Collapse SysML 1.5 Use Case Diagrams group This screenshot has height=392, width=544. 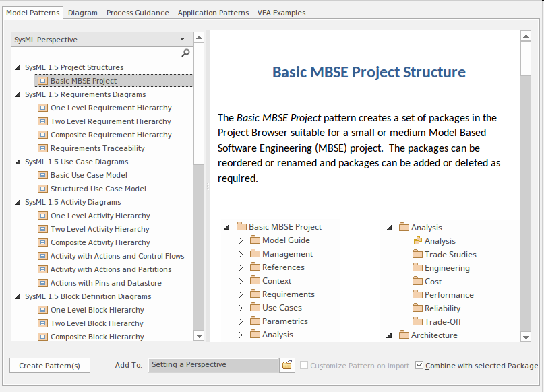18,162
